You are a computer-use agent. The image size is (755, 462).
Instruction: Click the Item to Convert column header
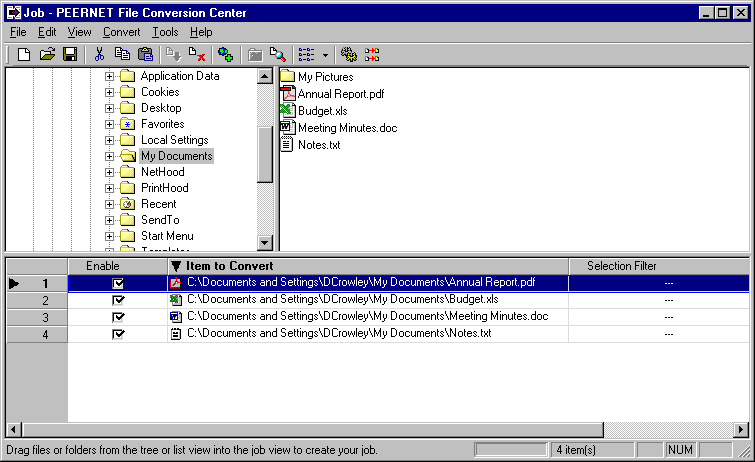click(368, 266)
